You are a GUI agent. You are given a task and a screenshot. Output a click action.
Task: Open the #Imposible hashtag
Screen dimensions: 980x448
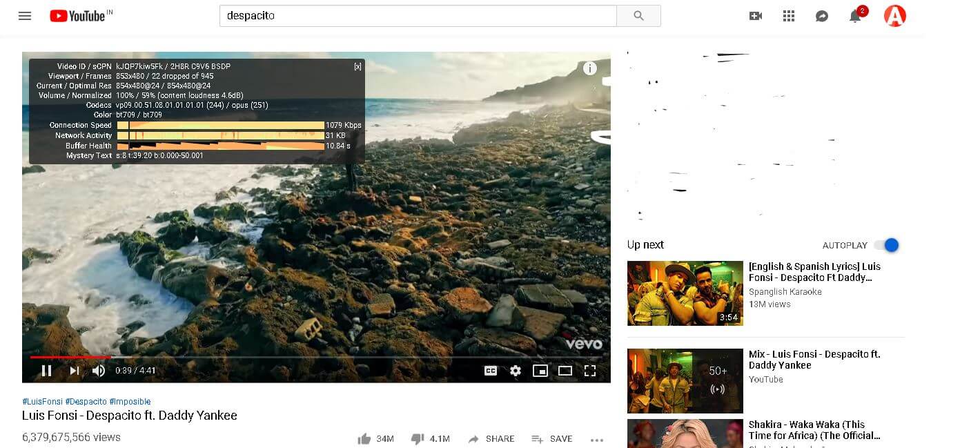pos(130,402)
